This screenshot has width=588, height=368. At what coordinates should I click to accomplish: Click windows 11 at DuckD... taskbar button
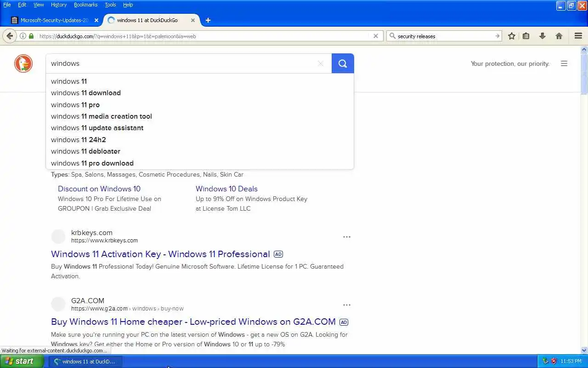(85, 362)
